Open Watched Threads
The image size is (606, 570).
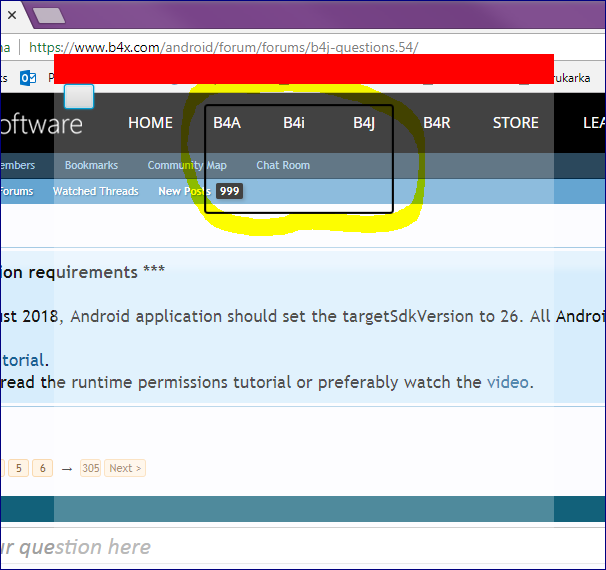[95, 191]
